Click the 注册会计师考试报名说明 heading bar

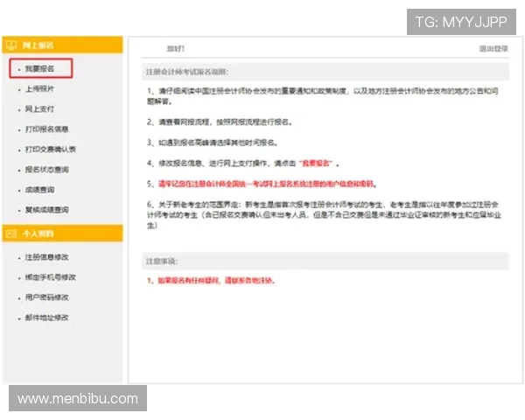tap(325, 71)
